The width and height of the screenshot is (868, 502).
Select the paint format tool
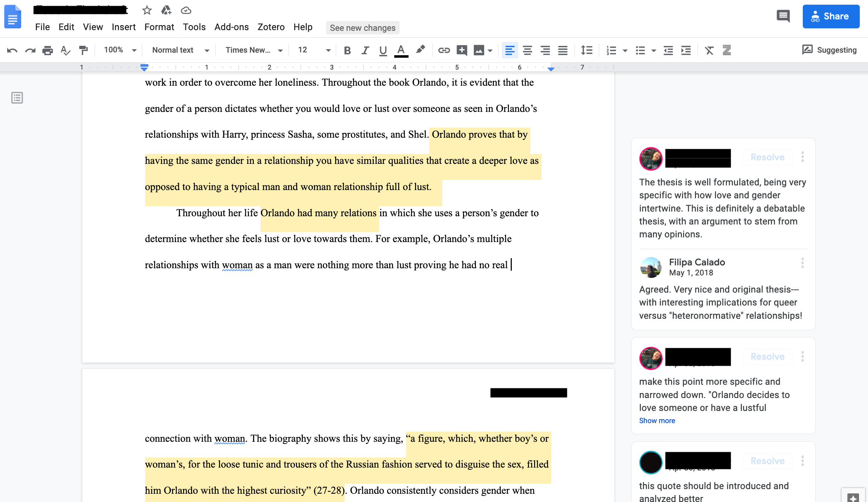tap(83, 50)
